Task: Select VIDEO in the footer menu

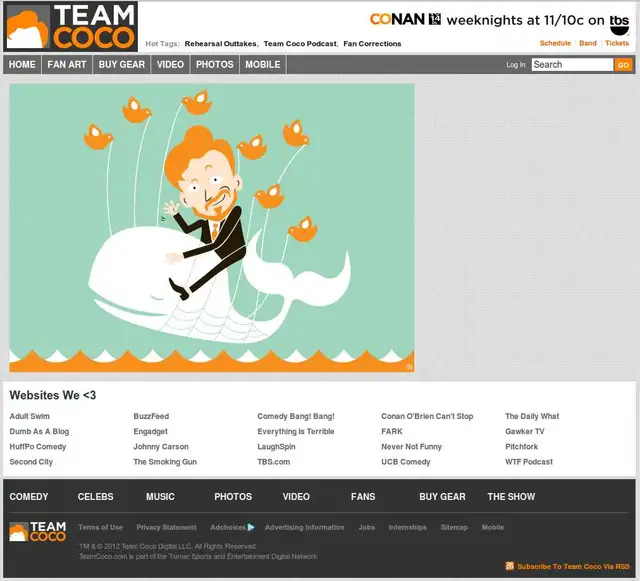Action: pyautogui.click(x=296, y=496)
